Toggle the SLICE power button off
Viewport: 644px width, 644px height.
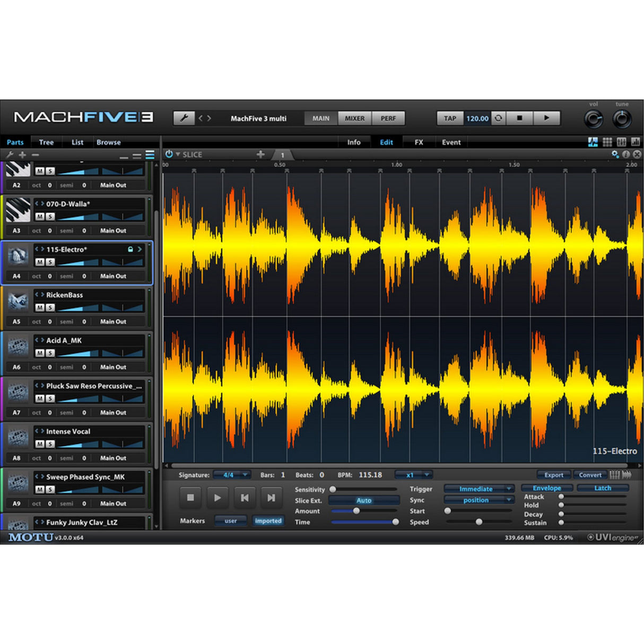coord(169,154)
